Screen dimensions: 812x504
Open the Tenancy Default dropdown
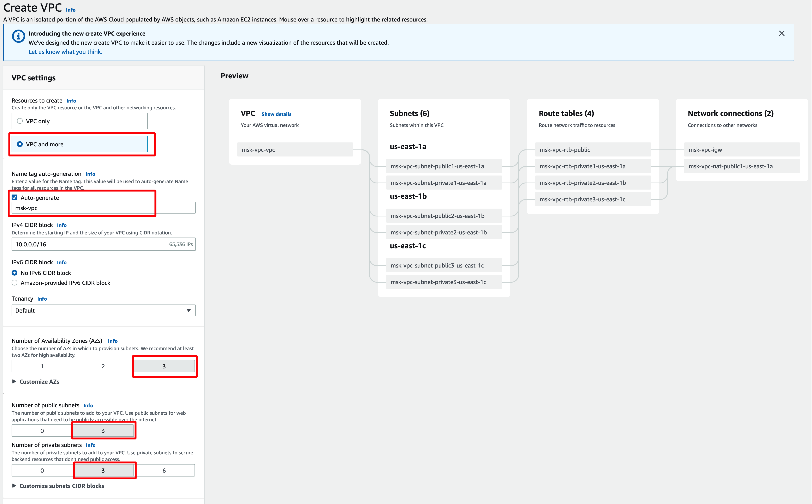[103, 310]
